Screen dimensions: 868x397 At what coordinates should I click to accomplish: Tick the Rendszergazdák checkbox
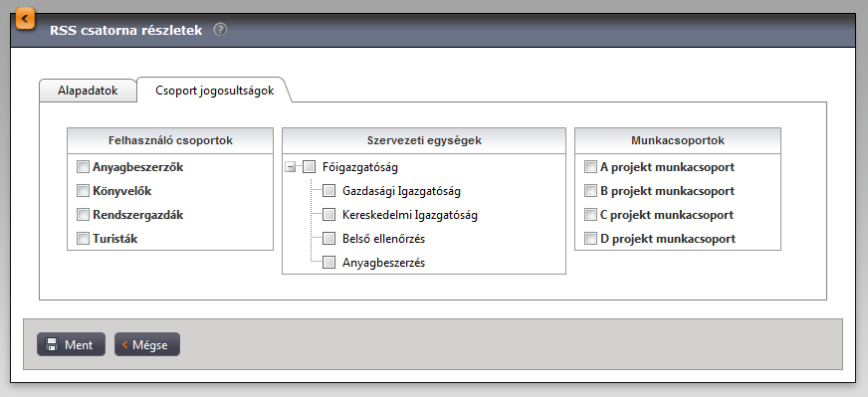pos(83,215)
